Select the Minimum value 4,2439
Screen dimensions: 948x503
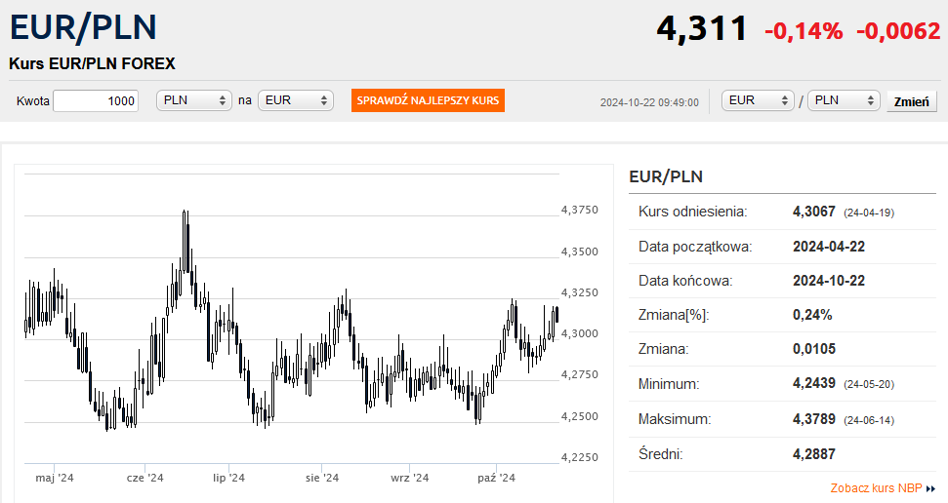pyautogui.click(x=815, y=383)
